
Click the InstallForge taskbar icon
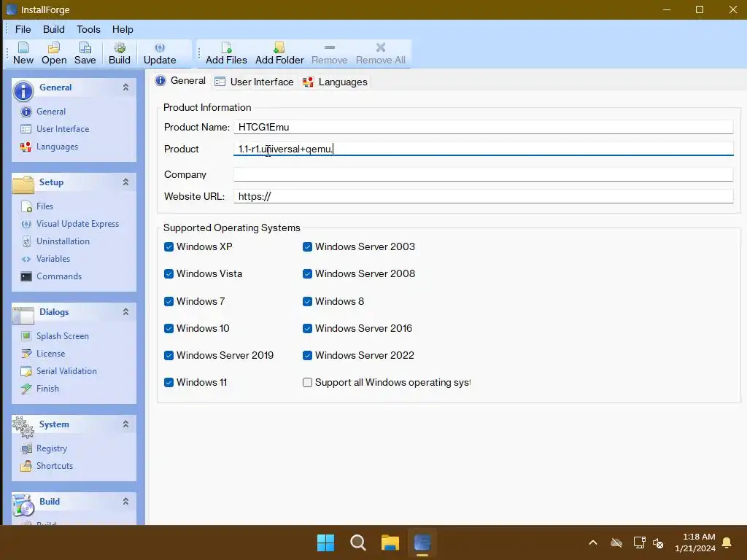pos(422,542)
